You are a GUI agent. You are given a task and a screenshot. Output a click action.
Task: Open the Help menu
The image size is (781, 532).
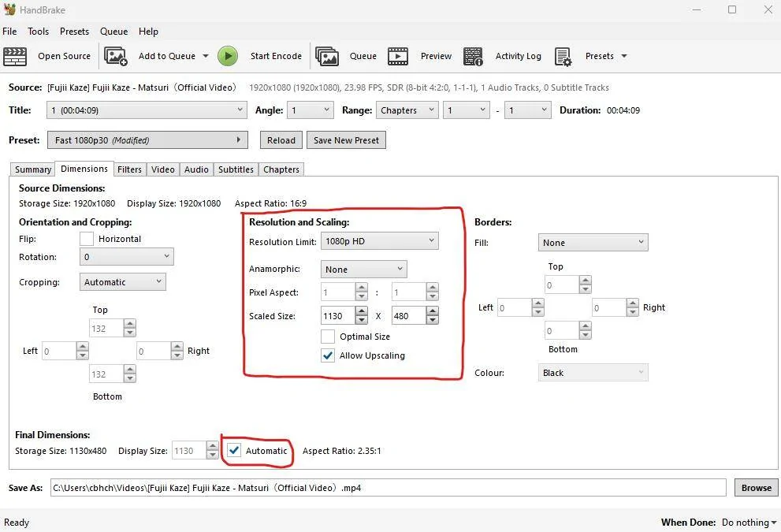click(148, 32)
